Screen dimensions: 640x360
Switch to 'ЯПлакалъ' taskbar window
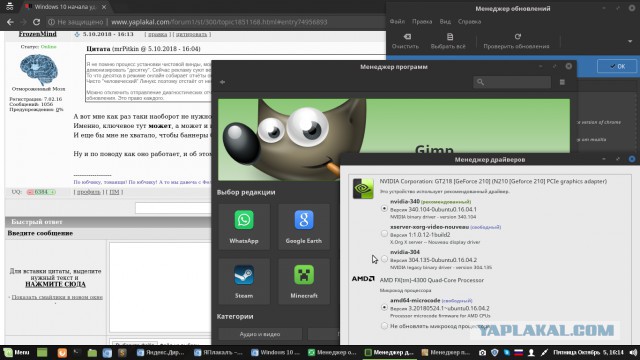pyautogui.click(x=218, y=352)
